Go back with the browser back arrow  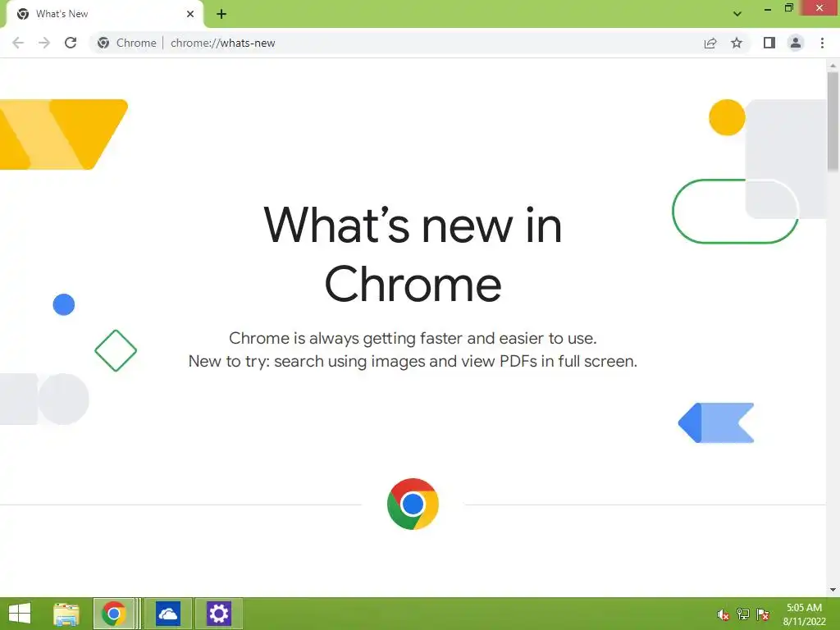click(x=18, y=43)
